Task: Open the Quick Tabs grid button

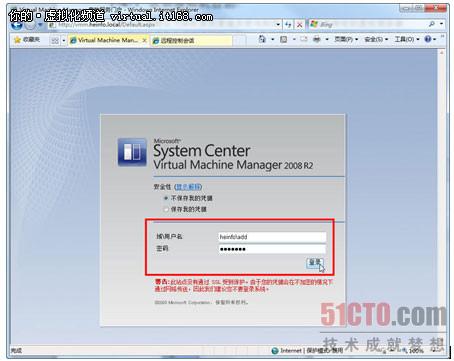Action: click(55, 40)
